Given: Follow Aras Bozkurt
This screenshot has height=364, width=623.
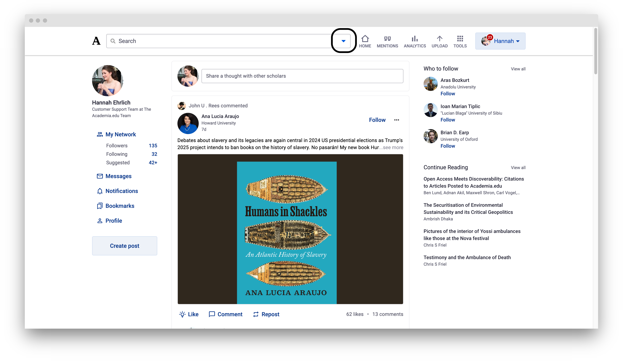Looking at the screenshot, I should [448, 94].
